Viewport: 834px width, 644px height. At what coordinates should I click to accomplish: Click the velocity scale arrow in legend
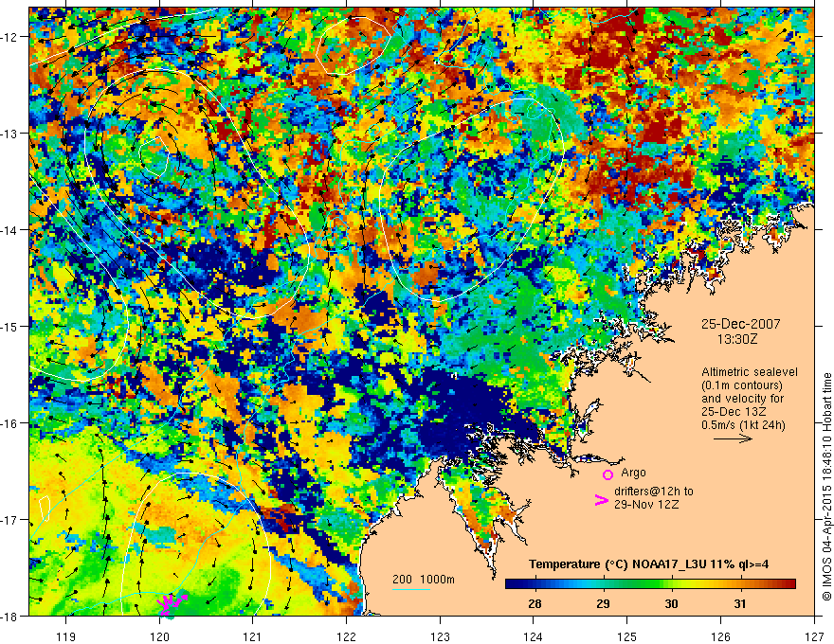733,438
